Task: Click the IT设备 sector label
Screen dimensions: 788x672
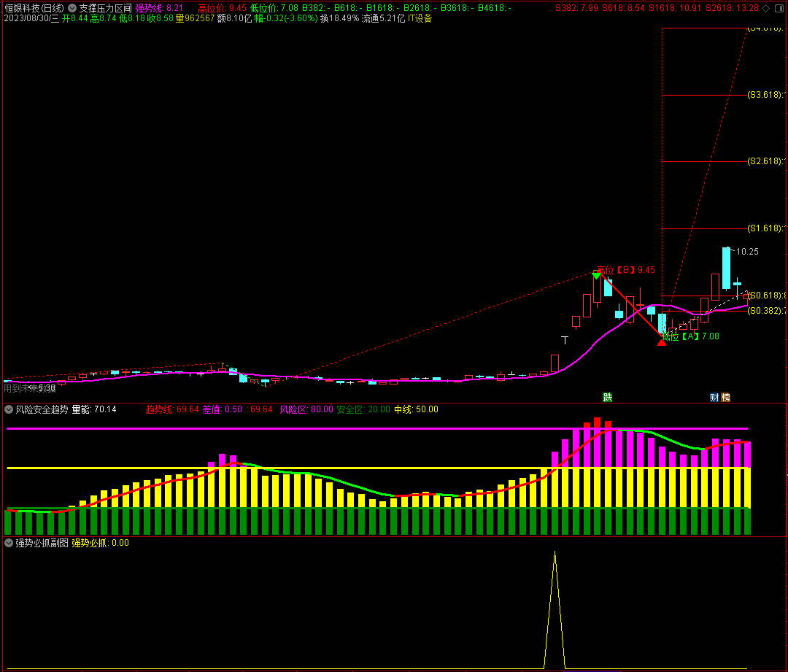Action: pyautogui.click(x=420, y=18)
